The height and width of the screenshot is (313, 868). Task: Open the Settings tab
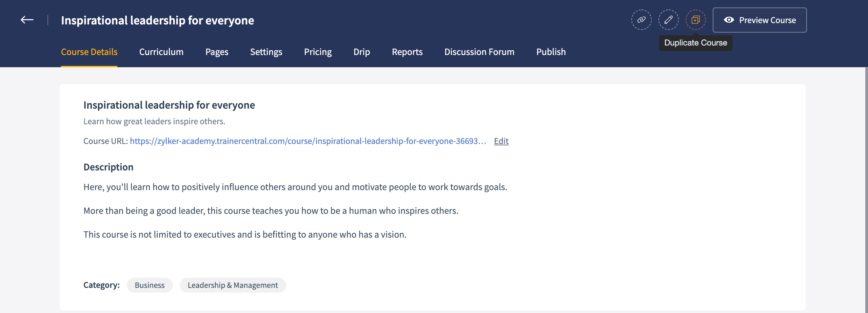tap(266, 52)
